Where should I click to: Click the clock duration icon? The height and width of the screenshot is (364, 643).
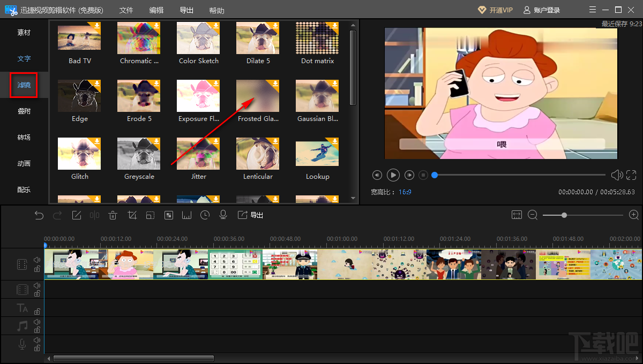205,215
